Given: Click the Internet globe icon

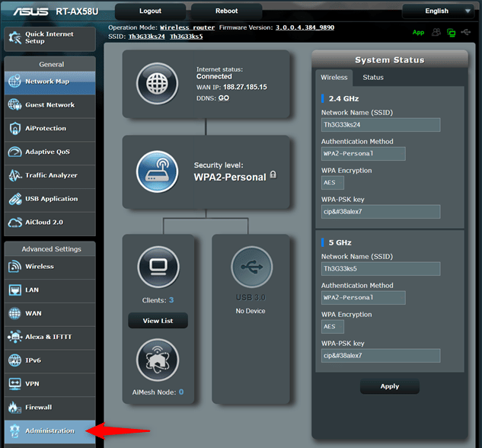Looking at the screenshot, I should (157, 83).
